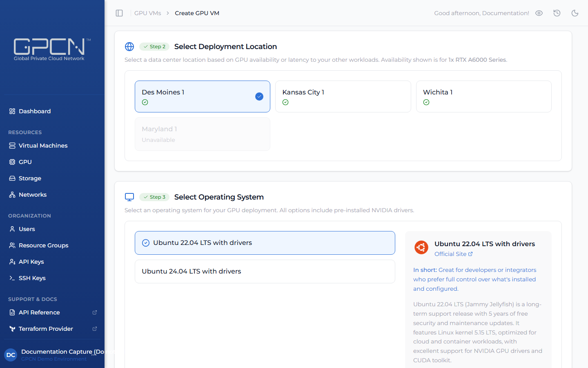Open the history clock icon
This screenshot has height=368, width=588.
(x=557, y=13)
